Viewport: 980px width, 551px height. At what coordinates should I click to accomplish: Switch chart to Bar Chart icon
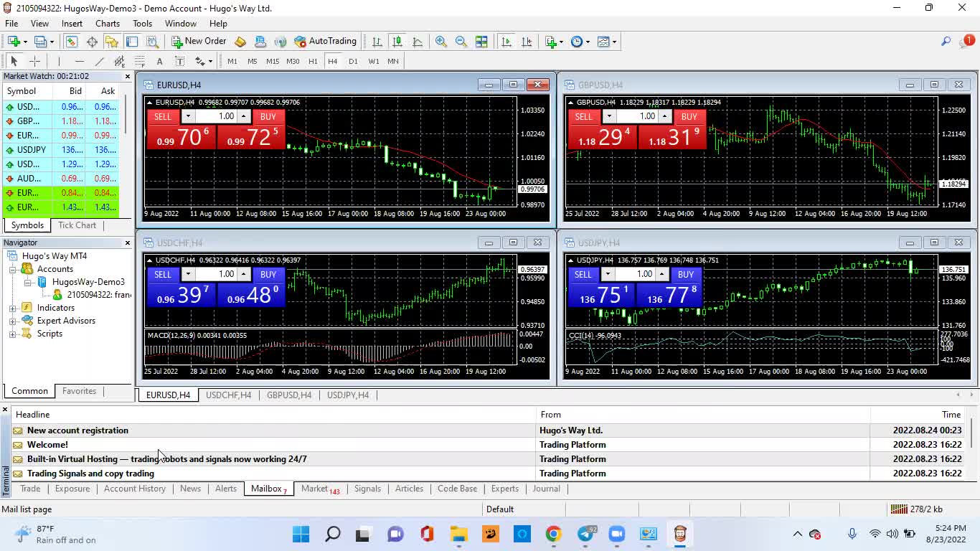(x=377, y=42)
